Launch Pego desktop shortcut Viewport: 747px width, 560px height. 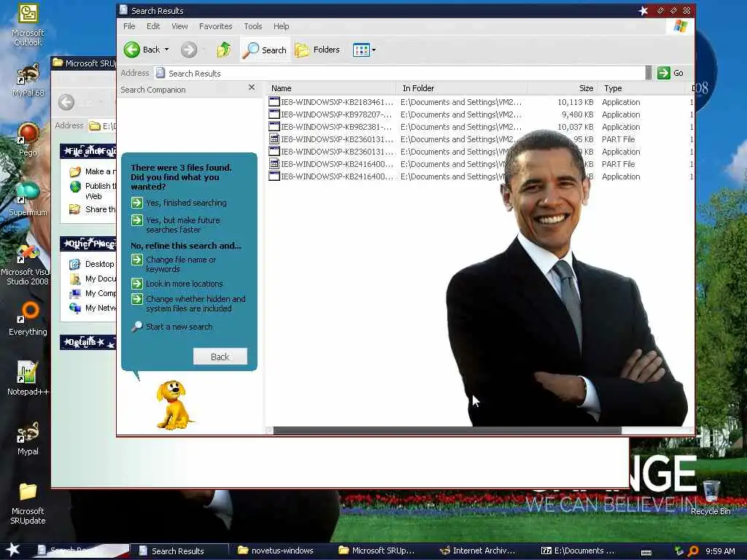click(x=28, y=139)
